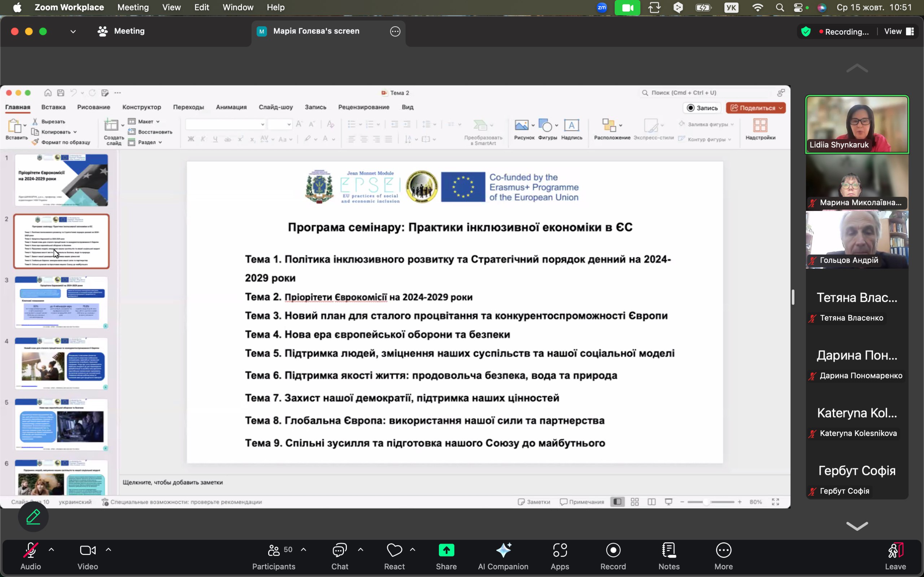Click the React heart icon
The width and height of the screenshot is (924, 577).
394,550
